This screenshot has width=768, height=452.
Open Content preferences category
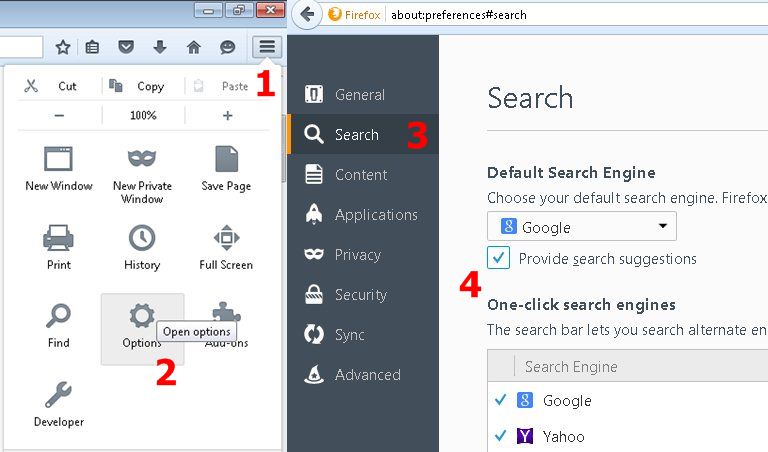pos(362,175)
